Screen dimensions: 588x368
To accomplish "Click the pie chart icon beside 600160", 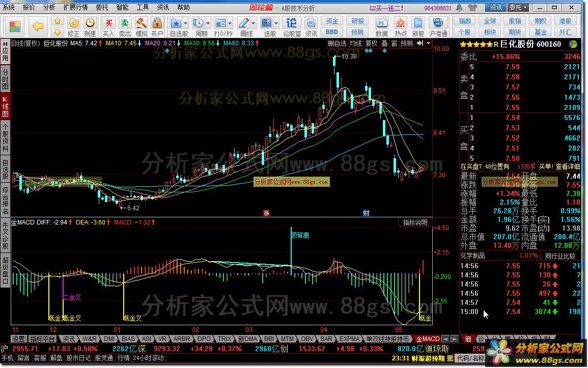I will pyautogui.click(x=573, y=44).
